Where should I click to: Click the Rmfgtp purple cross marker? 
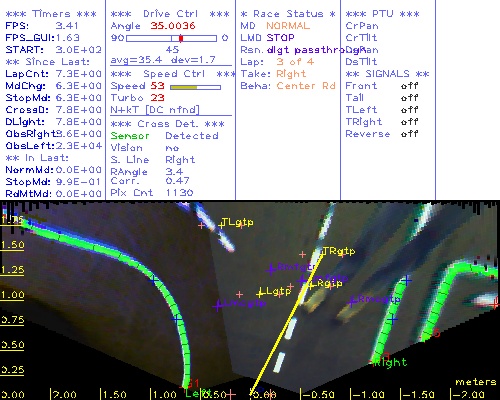(271, 269)
